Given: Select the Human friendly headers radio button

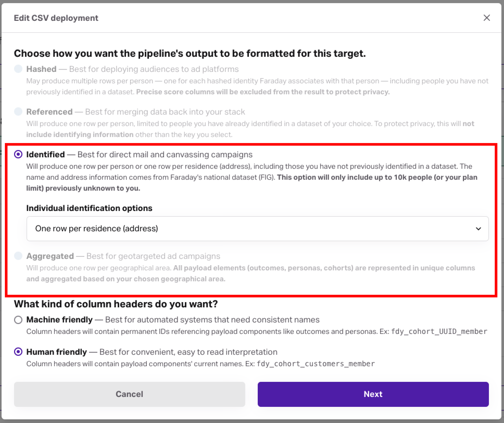Looking at the screenshot, I should point(18,352).
